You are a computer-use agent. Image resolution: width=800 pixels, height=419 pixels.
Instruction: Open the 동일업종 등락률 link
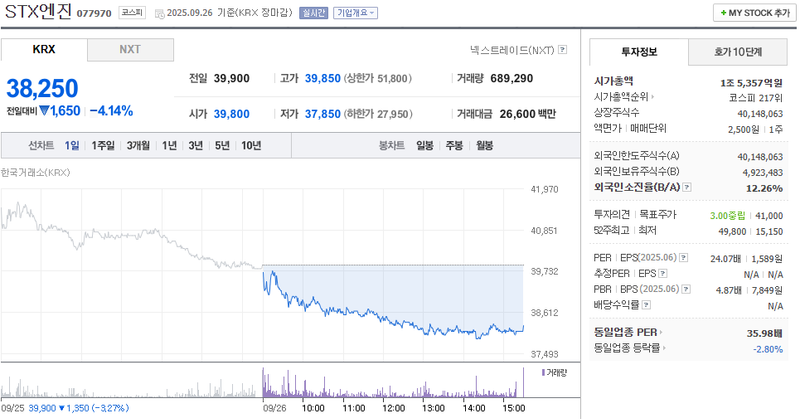[627, 348]
